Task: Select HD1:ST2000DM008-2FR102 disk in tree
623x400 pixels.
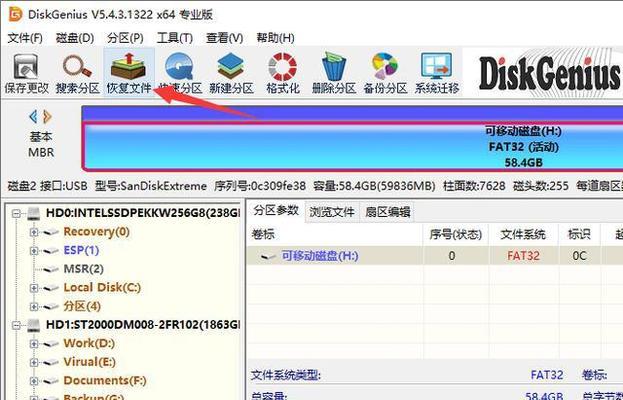Action: (143, 325)
